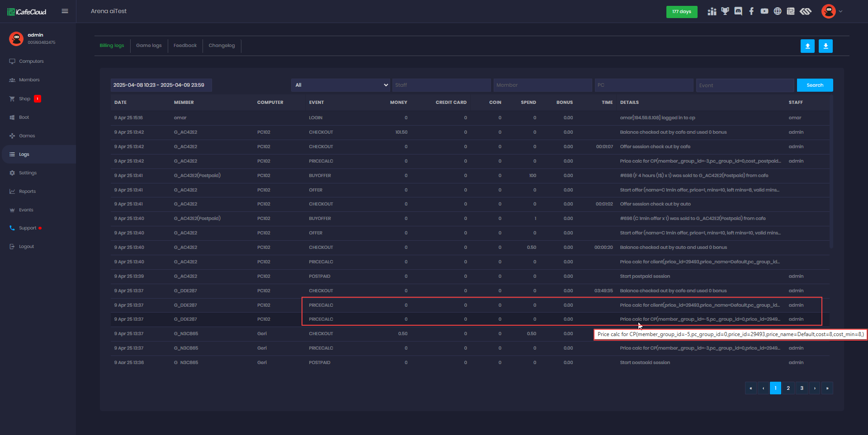Click the trophy icon in header

(x=725, y=11)
